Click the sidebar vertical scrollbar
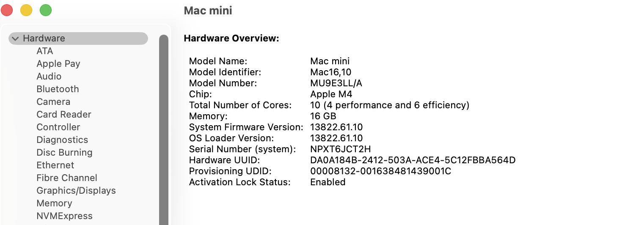This screenshot has width=644, height=225. point(163,127)
